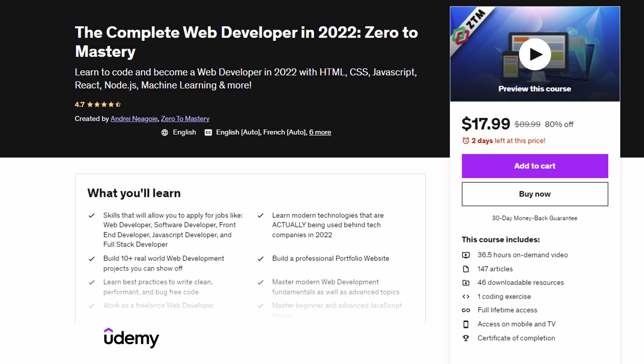Play the course preview video

535,54
